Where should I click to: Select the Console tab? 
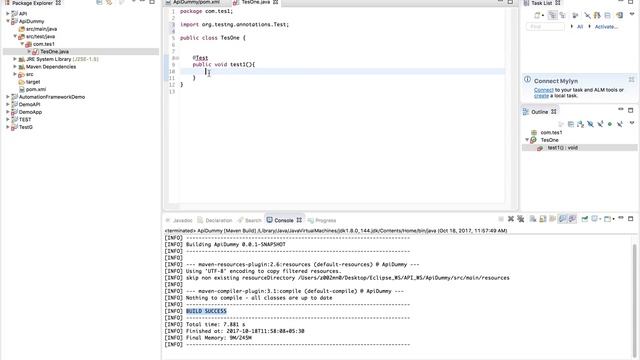tap(284, 220)
